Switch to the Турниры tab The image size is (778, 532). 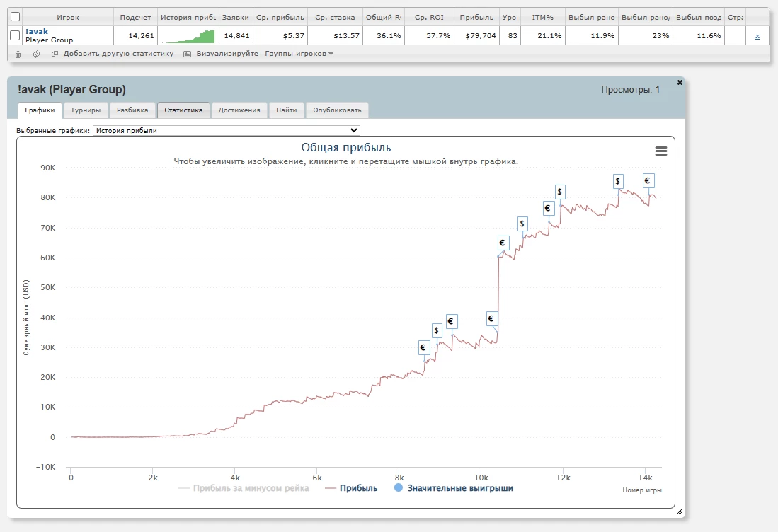click(86, 110)
